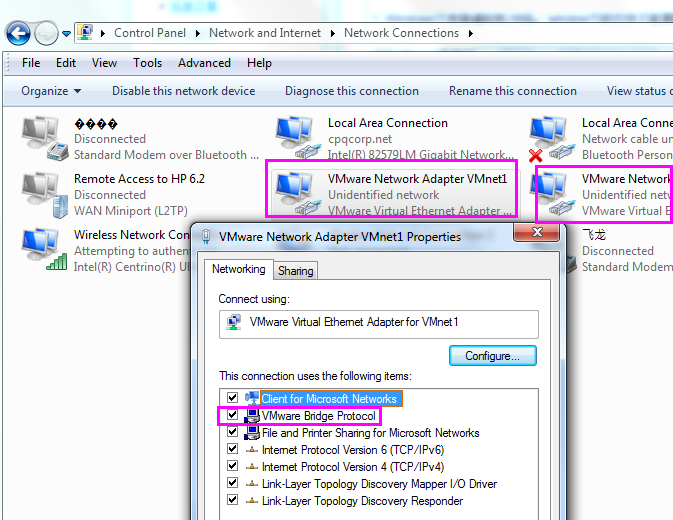The height and width of the screenshot is (520, 673).
Task: Click Link-Layer Discovery Responder icon
Action: tap(252, 501)
